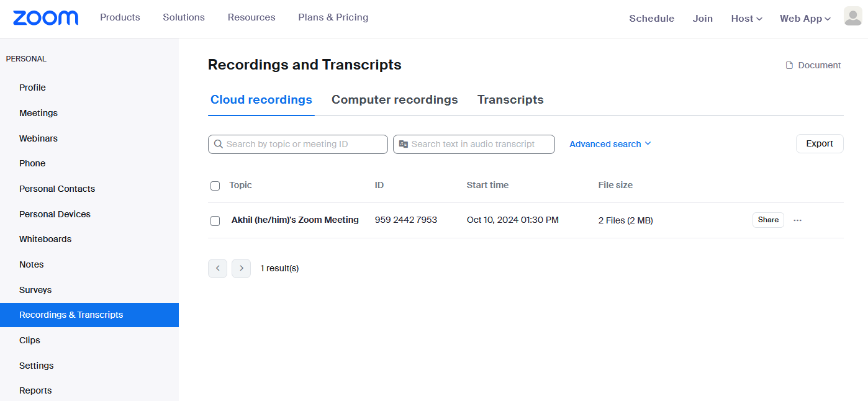The width and height of the screenshot is (868, 401).
Task: Click start time Oct 10, 2024 01:30 PM
Action: point(513,220)
